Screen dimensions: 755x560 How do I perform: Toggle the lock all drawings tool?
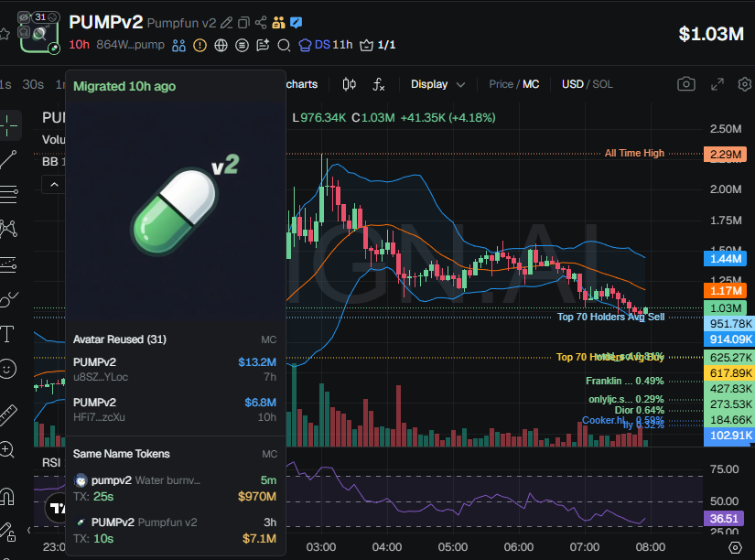pyautogui.click(x=7, y=532)
